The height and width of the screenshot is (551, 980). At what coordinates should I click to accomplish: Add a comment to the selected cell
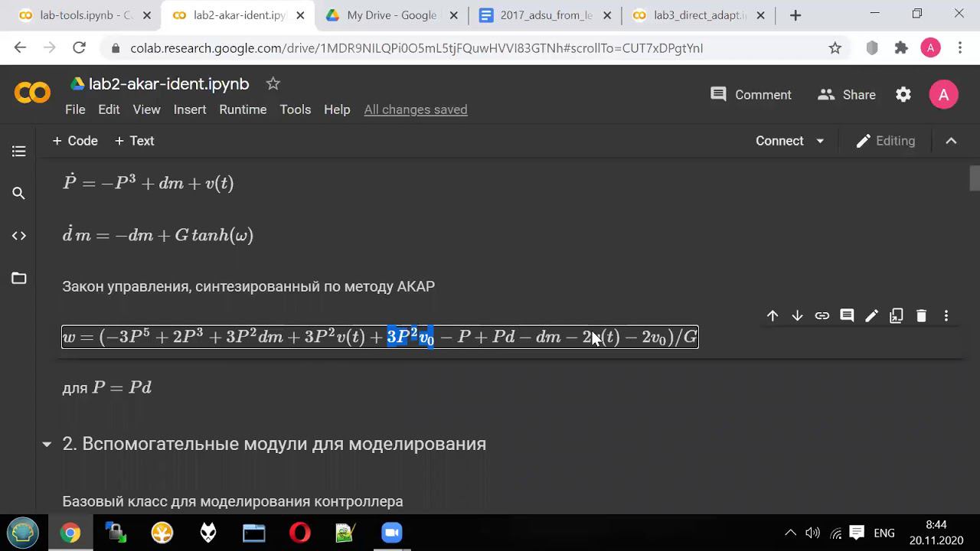[x=847, y=315]
